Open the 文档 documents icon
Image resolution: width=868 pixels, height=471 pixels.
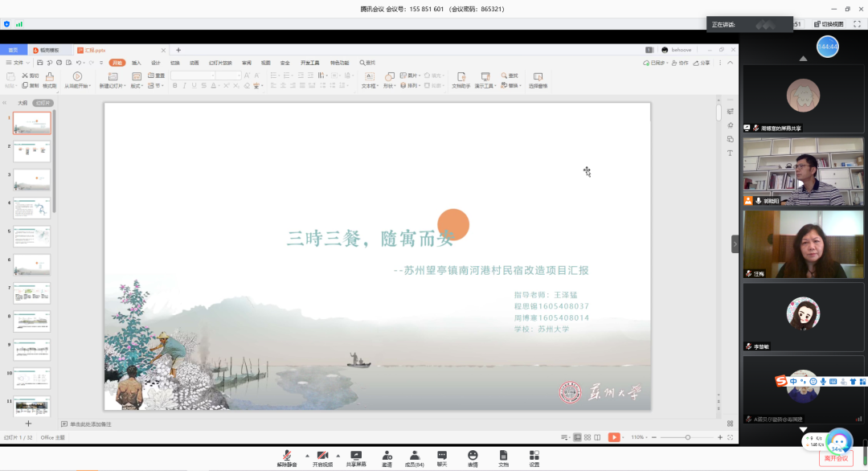tap(503, 458)
